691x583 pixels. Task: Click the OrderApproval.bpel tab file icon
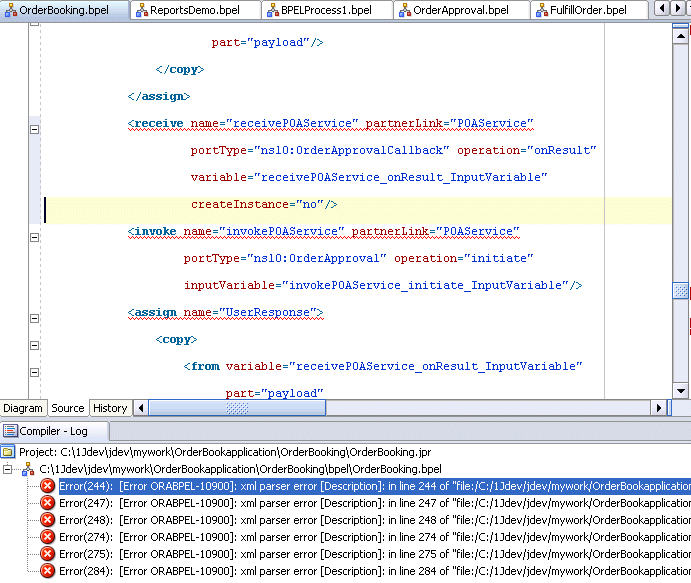point(405,10)
